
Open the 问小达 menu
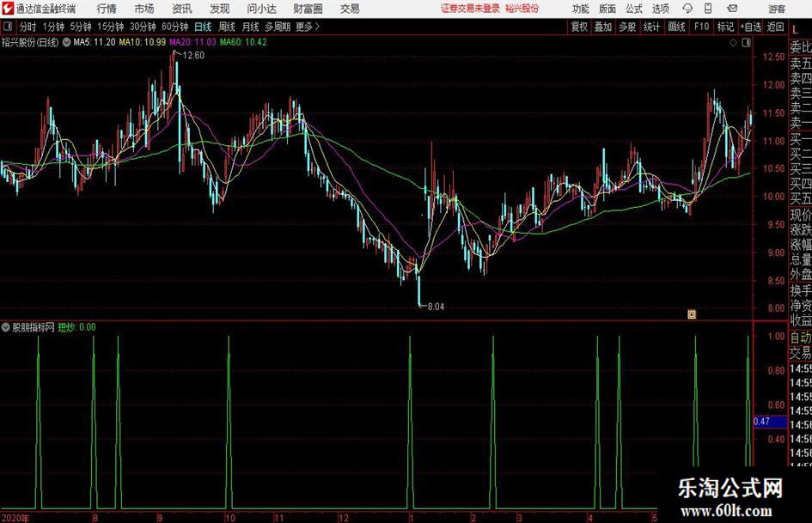pos(261,9)
